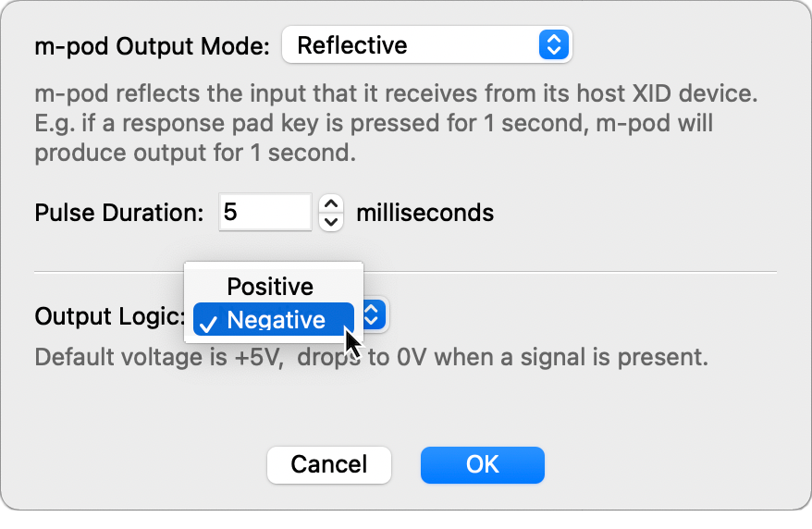Select Positive from Output Logic menu
The width and height of the screenshot is (812, 529).
[270, 287]
